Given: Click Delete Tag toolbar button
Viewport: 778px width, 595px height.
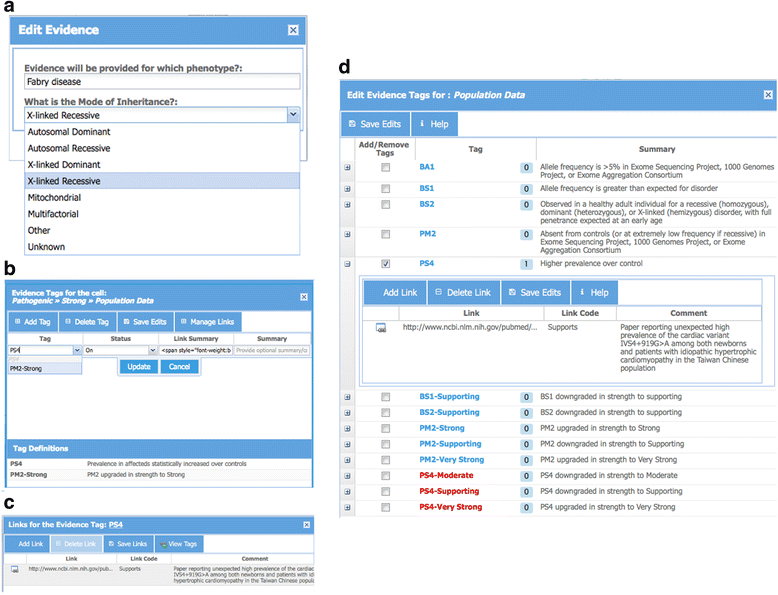Looking at the screenshot, I should click(x=87, y=321).
